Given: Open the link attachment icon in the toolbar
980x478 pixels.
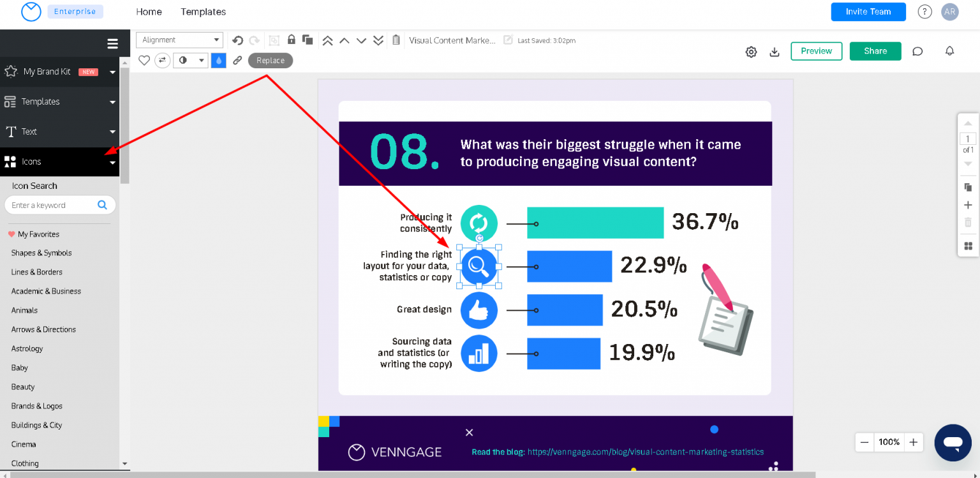Looking at the screenshot, I should 237,60.
